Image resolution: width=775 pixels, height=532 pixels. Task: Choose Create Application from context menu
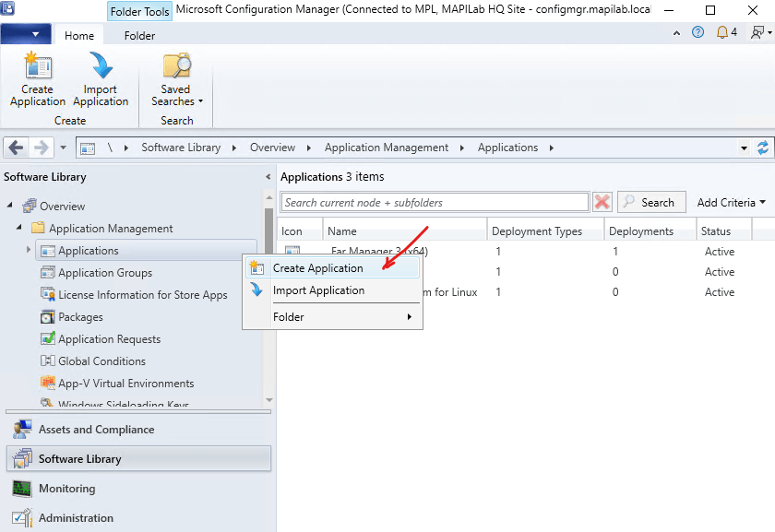pyautogui.click(x=332, y=268)
